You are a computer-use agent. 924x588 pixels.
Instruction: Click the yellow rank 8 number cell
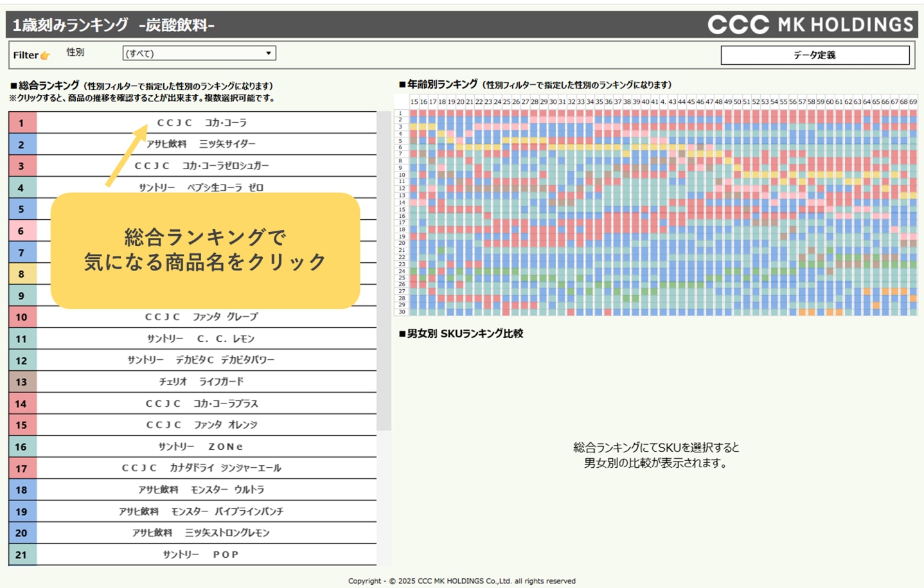22,274
